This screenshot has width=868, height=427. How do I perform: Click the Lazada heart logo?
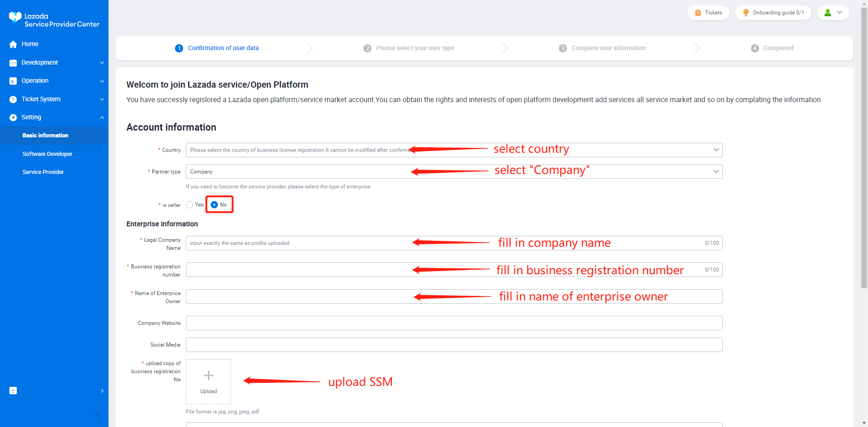pyautogui.click(x=15, y=17)
